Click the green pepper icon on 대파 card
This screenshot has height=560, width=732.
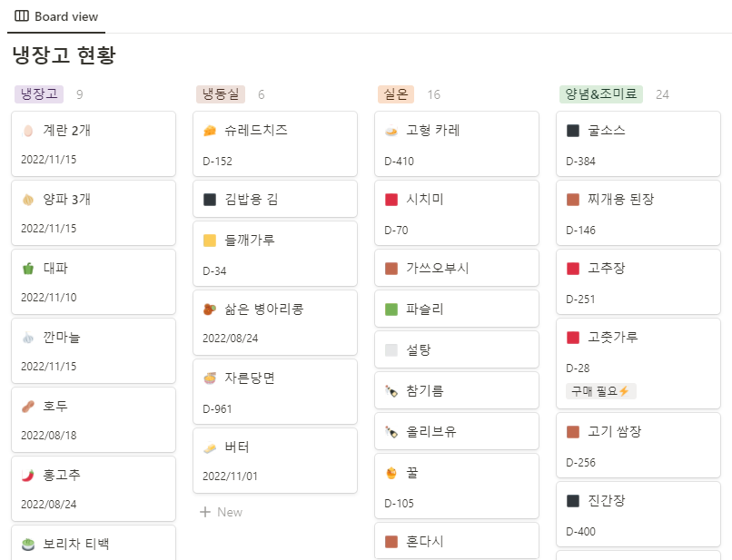pyautogui.click(x=28, y=269)
